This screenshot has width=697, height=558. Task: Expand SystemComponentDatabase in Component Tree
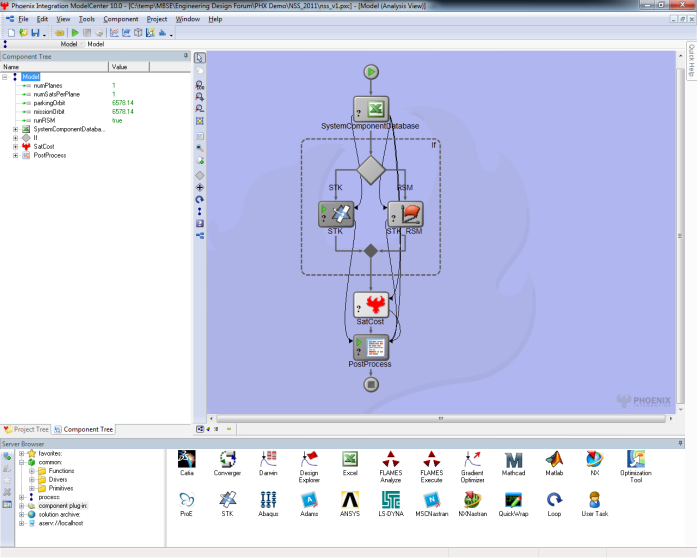16,129
